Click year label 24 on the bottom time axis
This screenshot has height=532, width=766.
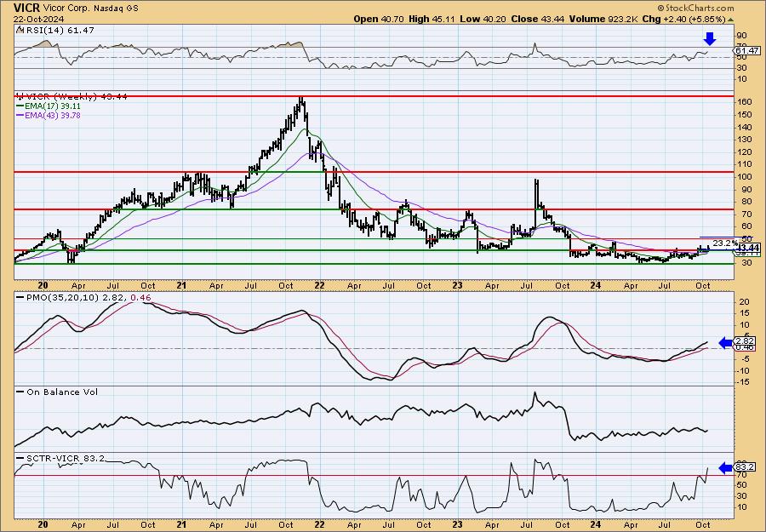[596, 525]
